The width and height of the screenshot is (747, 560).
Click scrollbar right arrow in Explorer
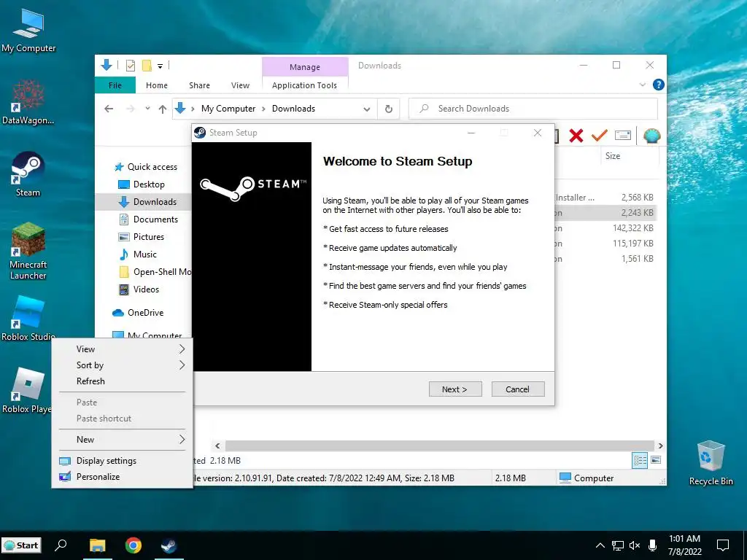coord(660,446)
